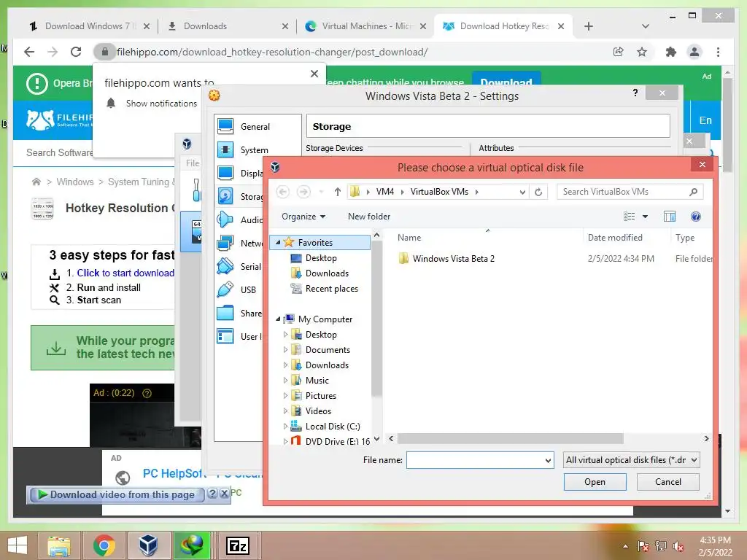The width and height of the screenshot is (747, 560).
Task: Expand Pictures under My Computer
Action: click(285, 396)
